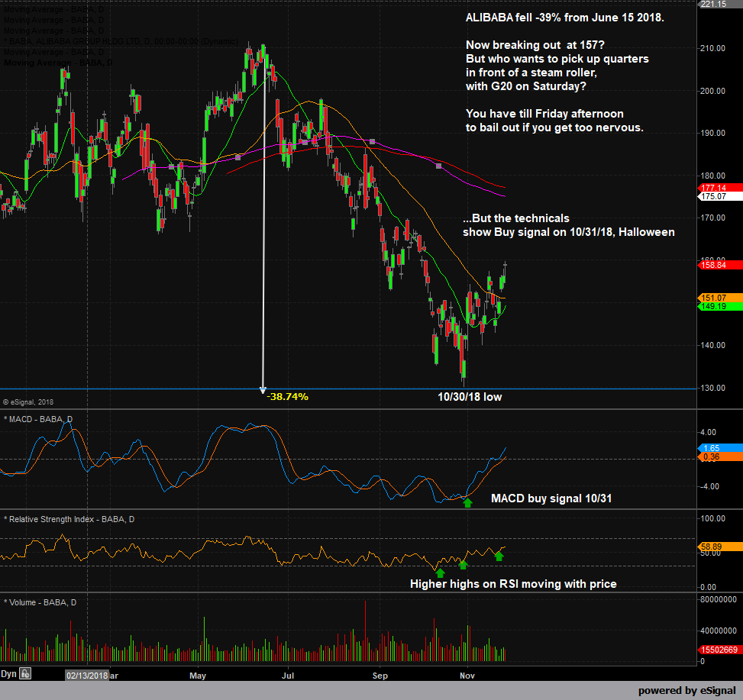
Task: Select the '* MACD - BABA, D' study label
Action: point(38,419)
